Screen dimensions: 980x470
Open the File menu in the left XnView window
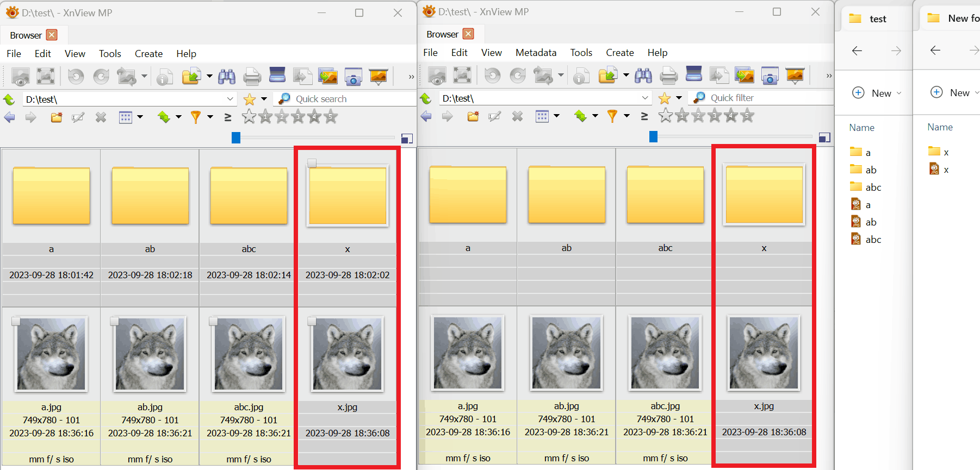coord(14,54)
